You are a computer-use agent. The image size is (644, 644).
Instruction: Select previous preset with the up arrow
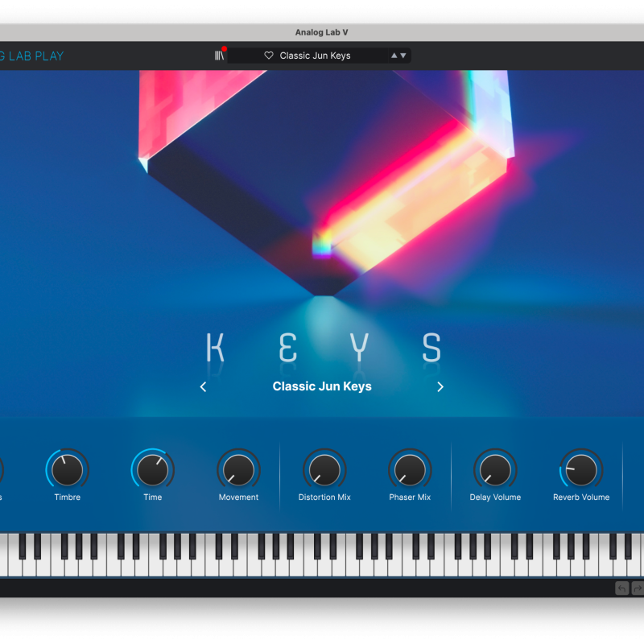click(394, 56)
